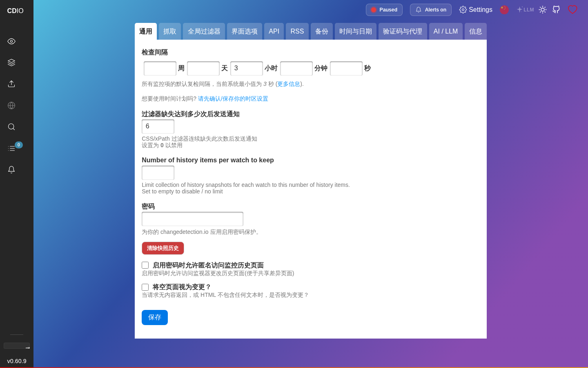
Task: Open Settings gear in top bar
Action: (x=476, y=9)
